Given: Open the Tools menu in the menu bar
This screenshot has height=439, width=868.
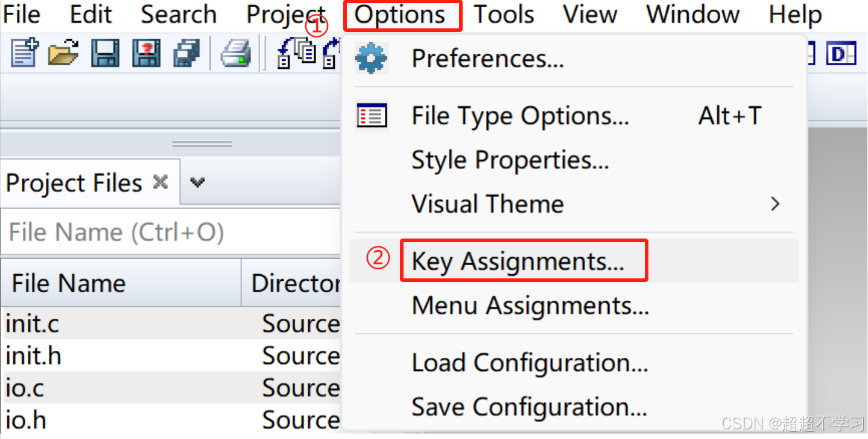Looking at the screenshot, I should [504, 14].
